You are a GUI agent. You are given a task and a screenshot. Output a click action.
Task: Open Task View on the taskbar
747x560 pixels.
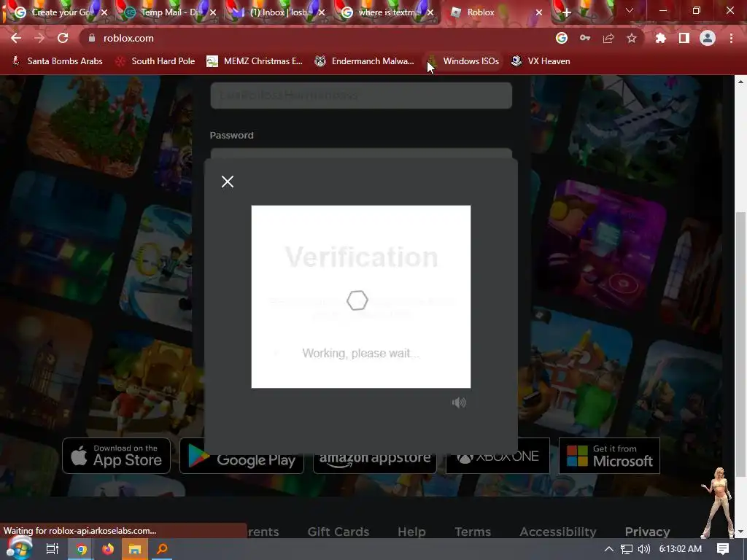52,549
